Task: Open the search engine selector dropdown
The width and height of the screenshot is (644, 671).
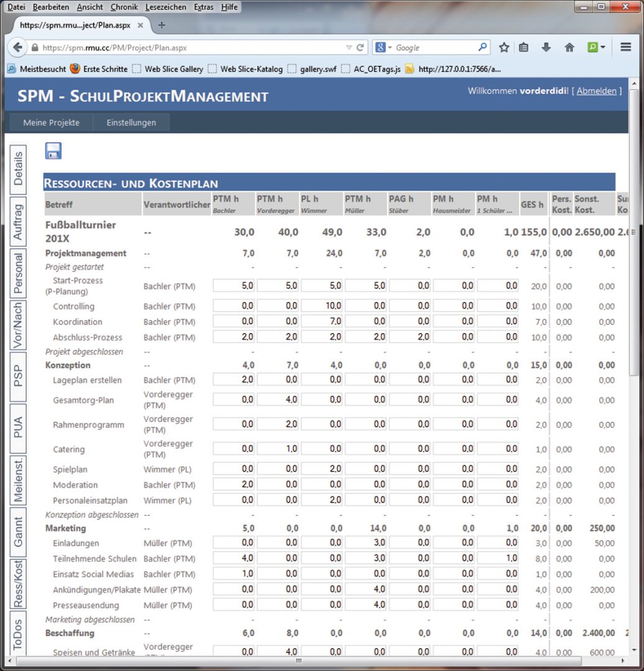Action: click(x=384, y=47)
